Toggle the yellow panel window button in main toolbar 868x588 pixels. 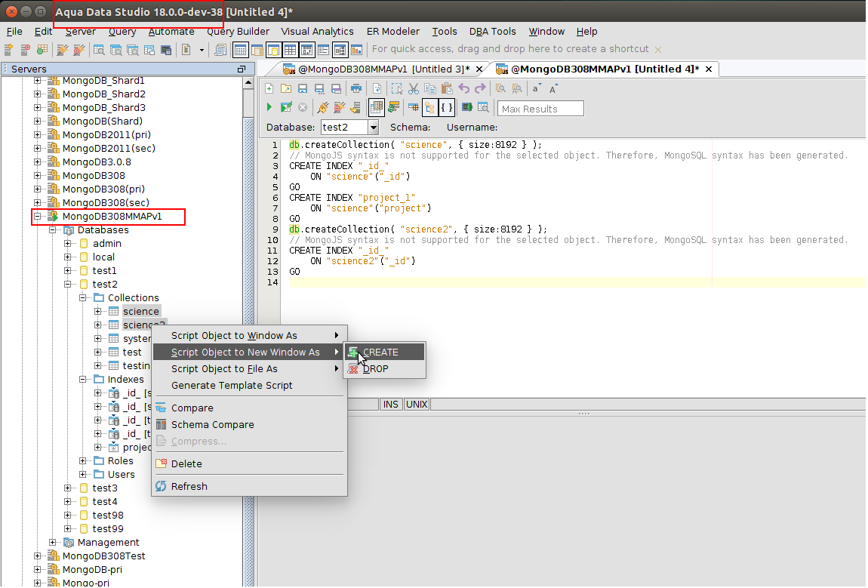tap(273, 50)
